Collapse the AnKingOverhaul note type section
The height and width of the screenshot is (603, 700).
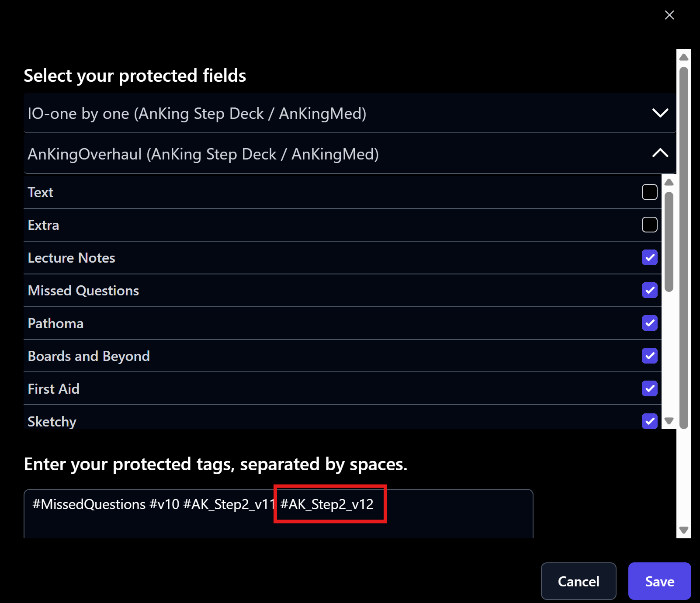click(660, 153)
